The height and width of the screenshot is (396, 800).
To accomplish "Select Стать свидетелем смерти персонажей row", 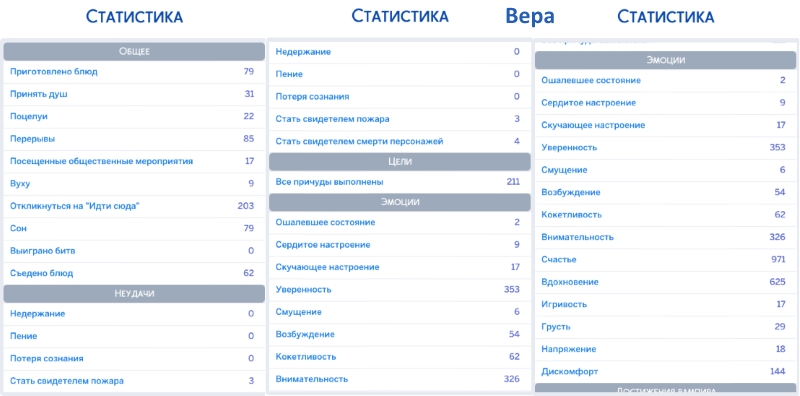I will click(400, 141).
